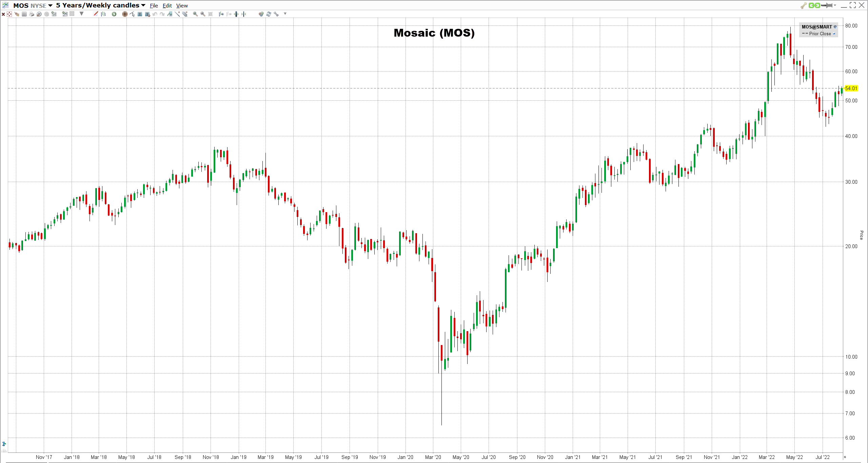
Task: Click the red X remove icon in toolbar
Action: [3, 14]
